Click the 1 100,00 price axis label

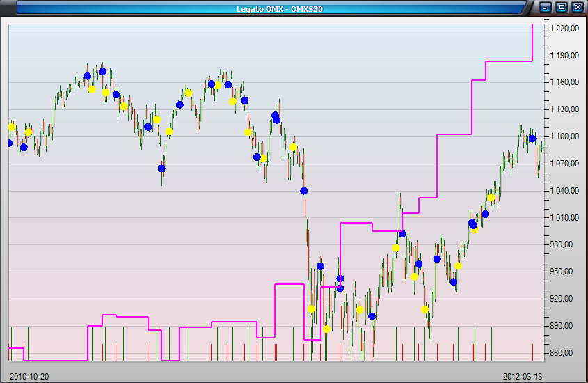click(x=564, y=136)
